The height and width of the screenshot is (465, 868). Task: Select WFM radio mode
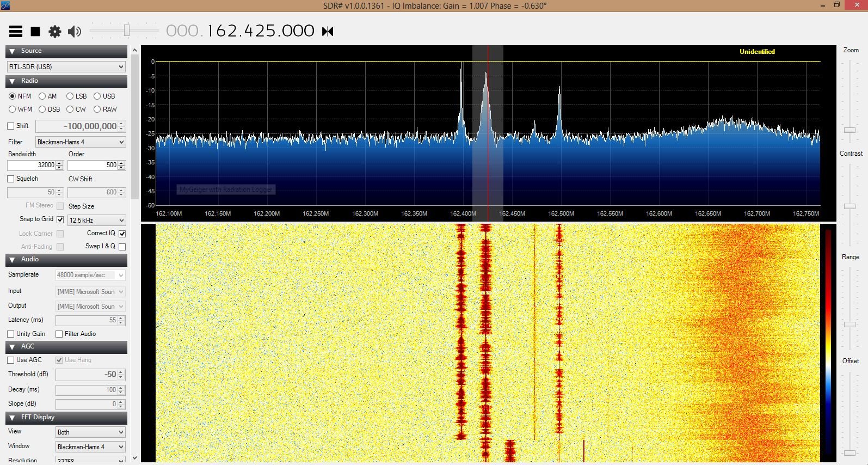(x=13, y=109)
